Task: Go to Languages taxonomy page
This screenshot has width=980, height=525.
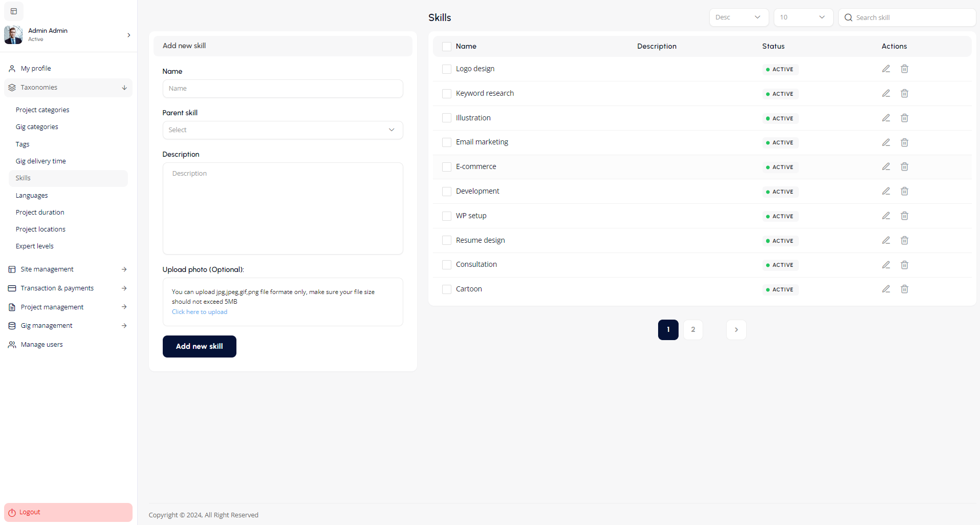Action: (x=32, y=196)
